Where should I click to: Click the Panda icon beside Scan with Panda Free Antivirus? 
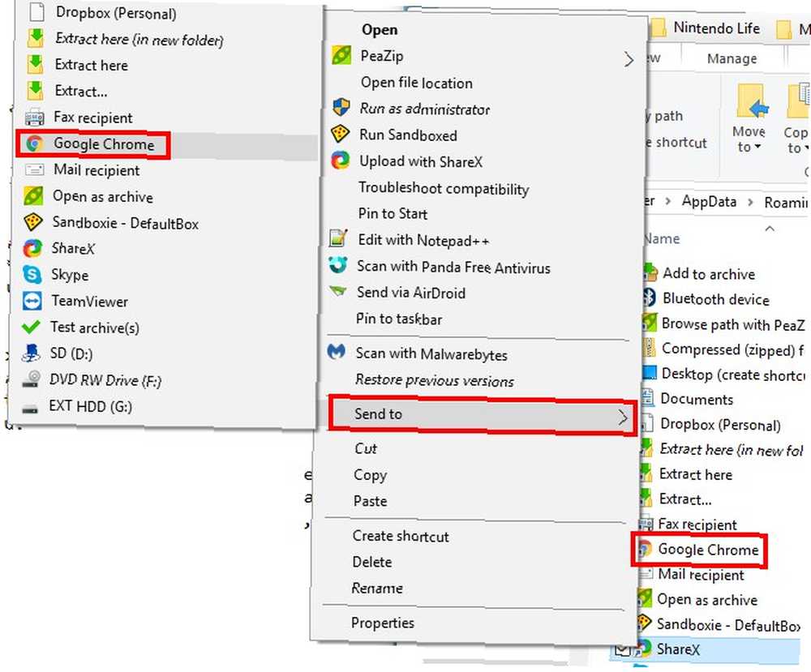tap(337, 264)
